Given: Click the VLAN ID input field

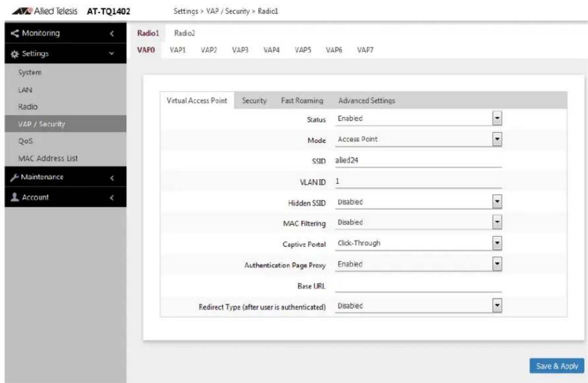Looking at the screenshot, I should (419, 181).
